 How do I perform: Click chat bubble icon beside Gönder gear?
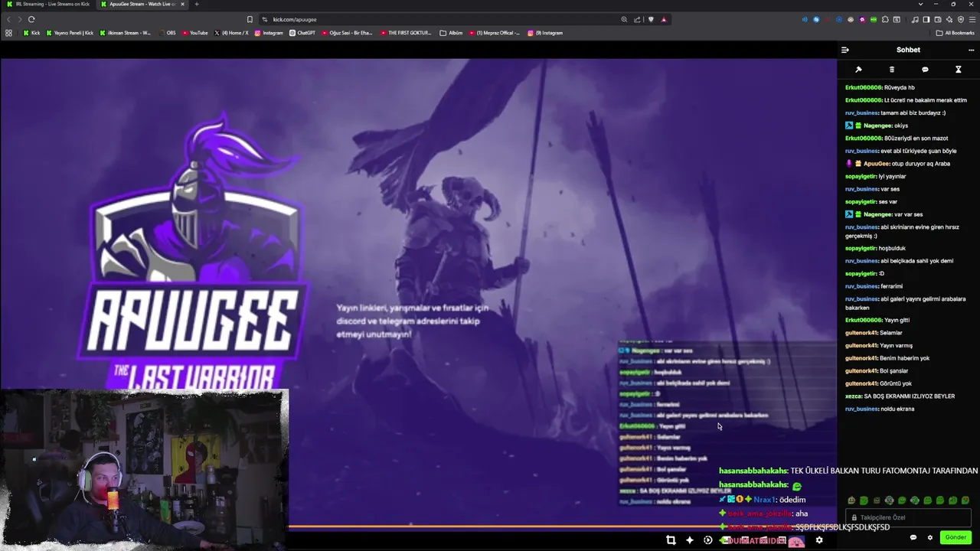pos(913,537)
